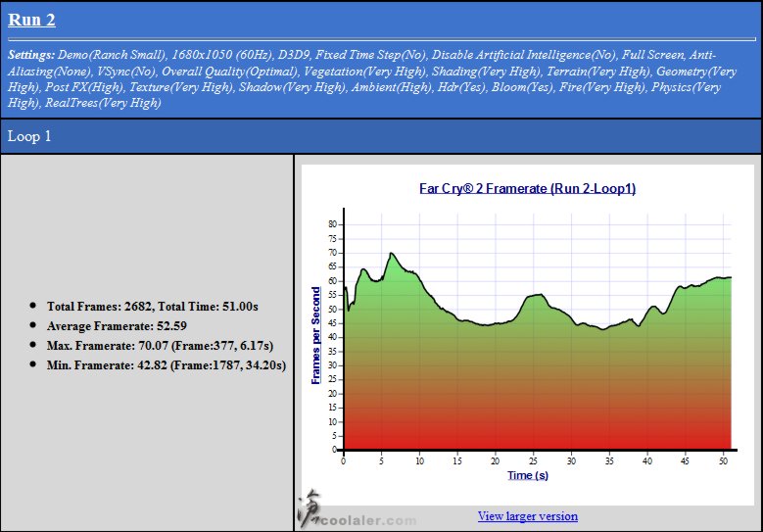Viewport: 763px width, 532px height.
Task: Select the 'Total Frames: 2682, Total Time: 51.00s' line
Action: pos(153,306)
